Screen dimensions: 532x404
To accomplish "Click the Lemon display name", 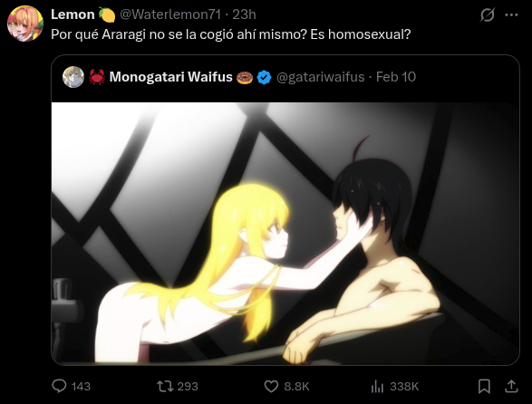I will (73, 14).
